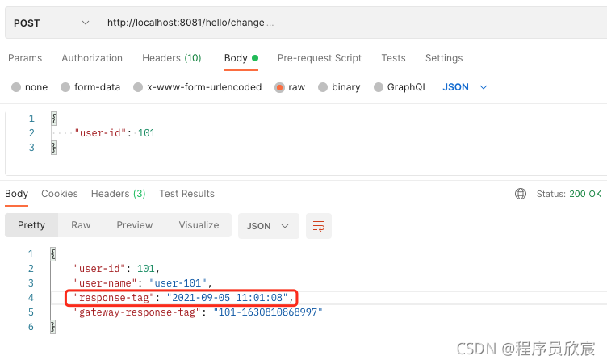Open response Headers (3) tab
Screen dimensions: 607x364
point(119,194)
